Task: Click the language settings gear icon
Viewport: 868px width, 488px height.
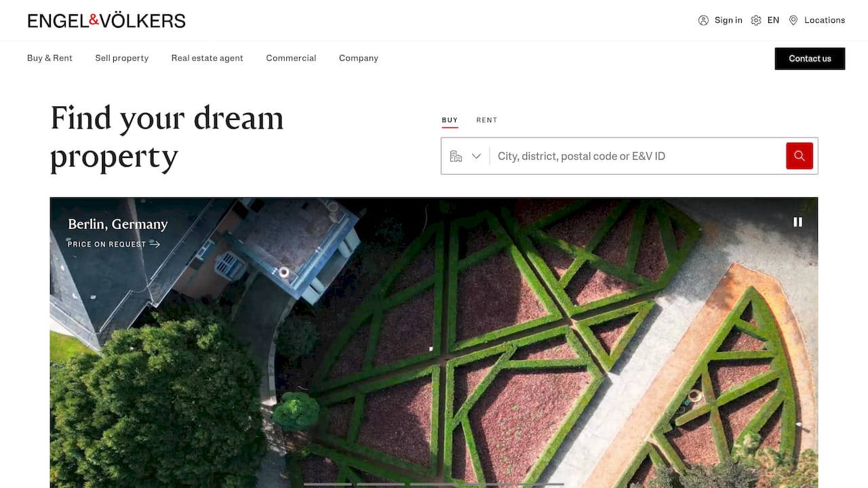Action: (756, 20)
